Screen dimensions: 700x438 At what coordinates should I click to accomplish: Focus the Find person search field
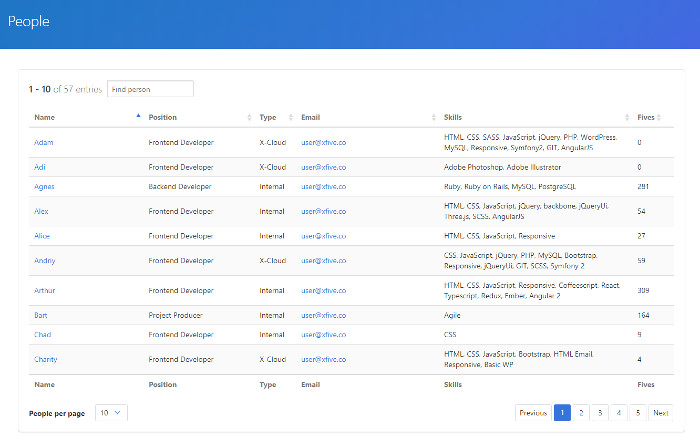pyautogui.click(x=150, y=89)
